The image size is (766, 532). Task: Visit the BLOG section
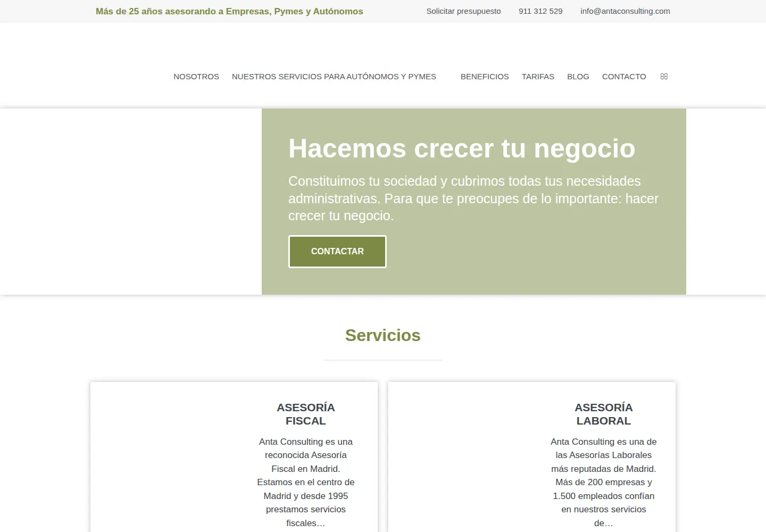578,77
